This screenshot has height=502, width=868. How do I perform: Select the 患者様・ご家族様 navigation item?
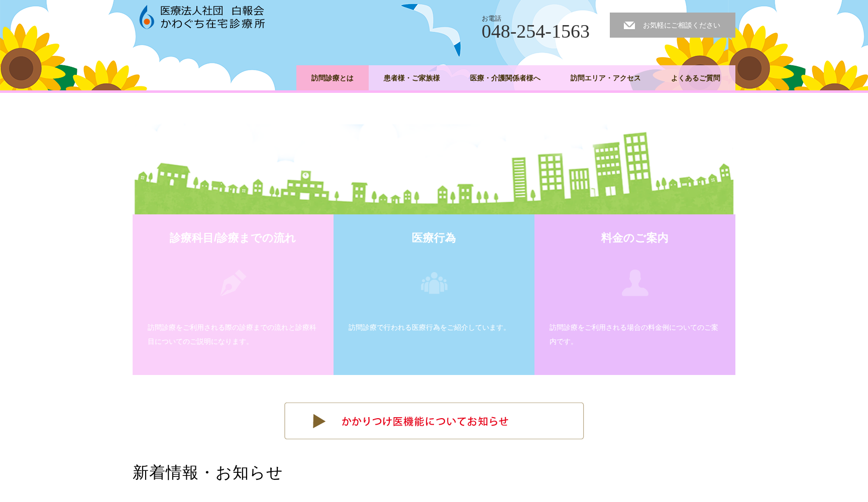[x=411, y=78]
